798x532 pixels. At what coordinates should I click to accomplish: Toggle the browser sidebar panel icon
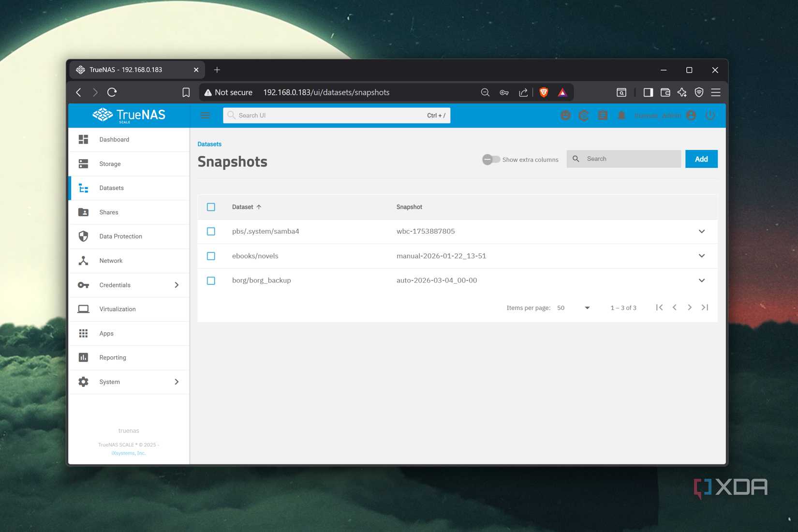tap(648, 92)
